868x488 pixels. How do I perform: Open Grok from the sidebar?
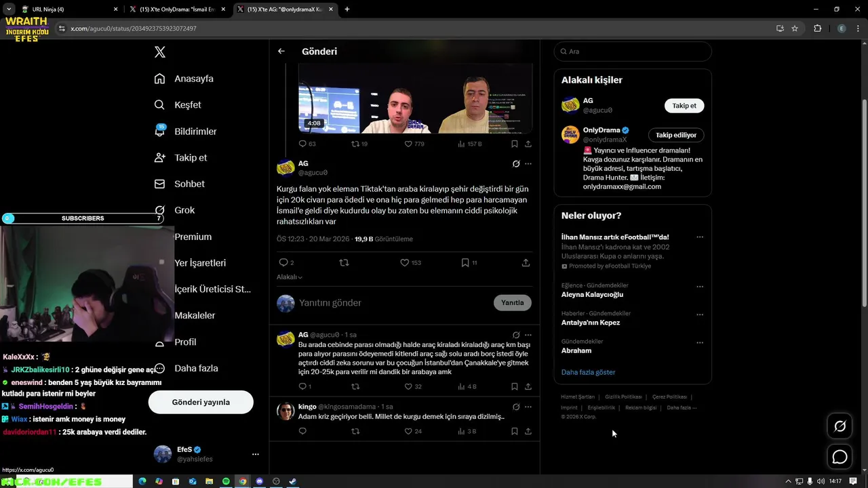[x=175, y=210]
